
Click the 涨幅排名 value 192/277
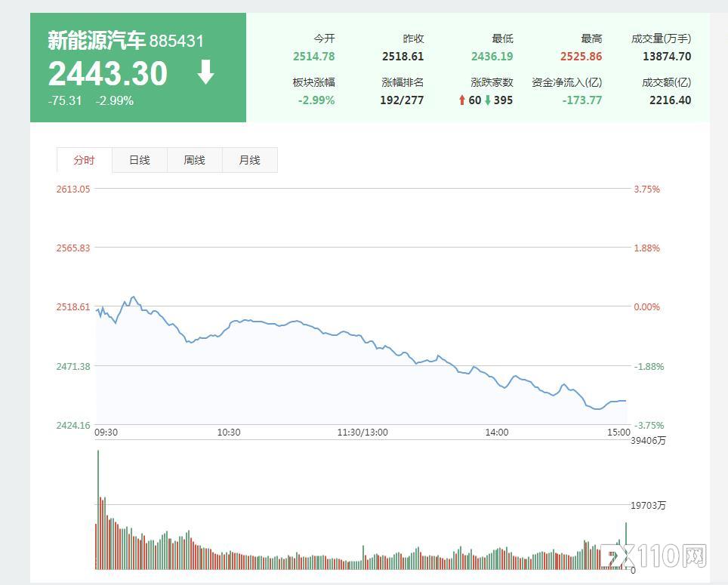pos(402,100)
